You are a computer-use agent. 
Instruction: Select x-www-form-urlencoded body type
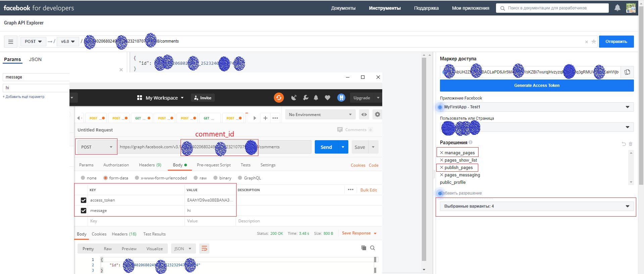[x=137, y=178]
